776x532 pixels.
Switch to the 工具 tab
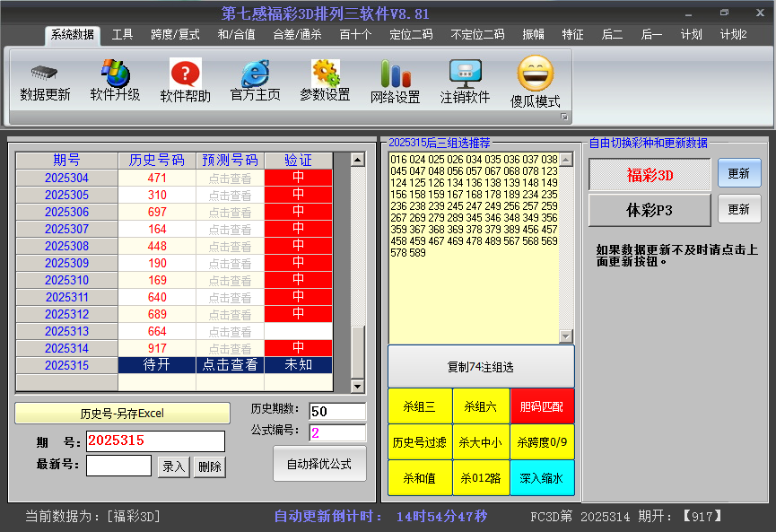coord(123,33)
